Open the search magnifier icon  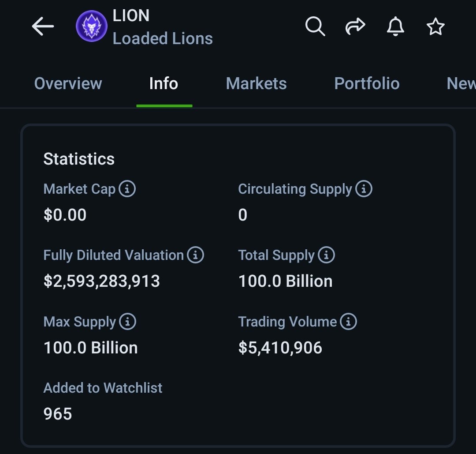click(x=315, y=26)
